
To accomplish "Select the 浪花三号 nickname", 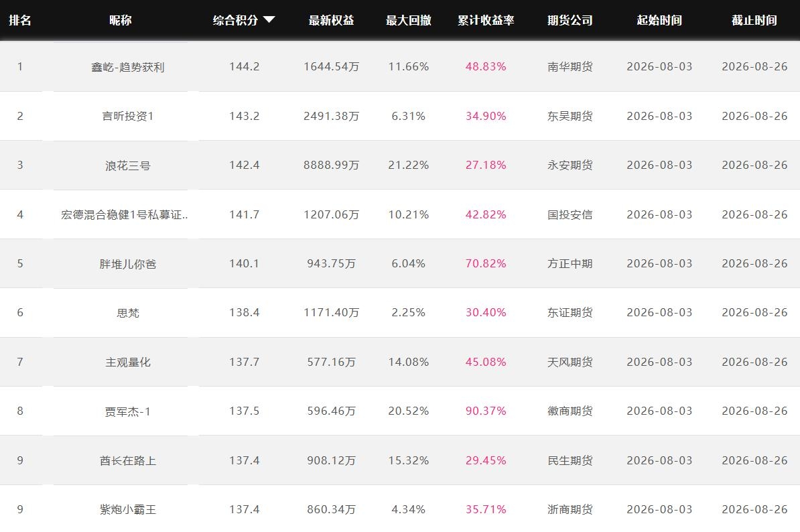I will [x=127, y=165].
